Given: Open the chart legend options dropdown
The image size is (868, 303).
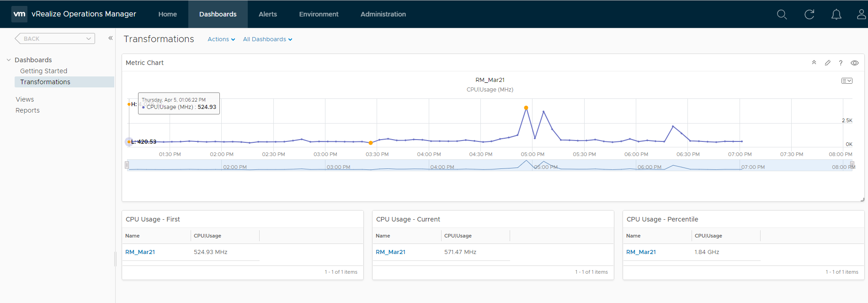Looking at the screenshot, I should pos(847,81).
